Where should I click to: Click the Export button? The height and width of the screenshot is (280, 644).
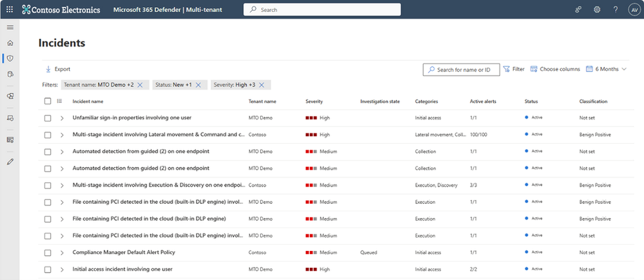coord(58,69)
